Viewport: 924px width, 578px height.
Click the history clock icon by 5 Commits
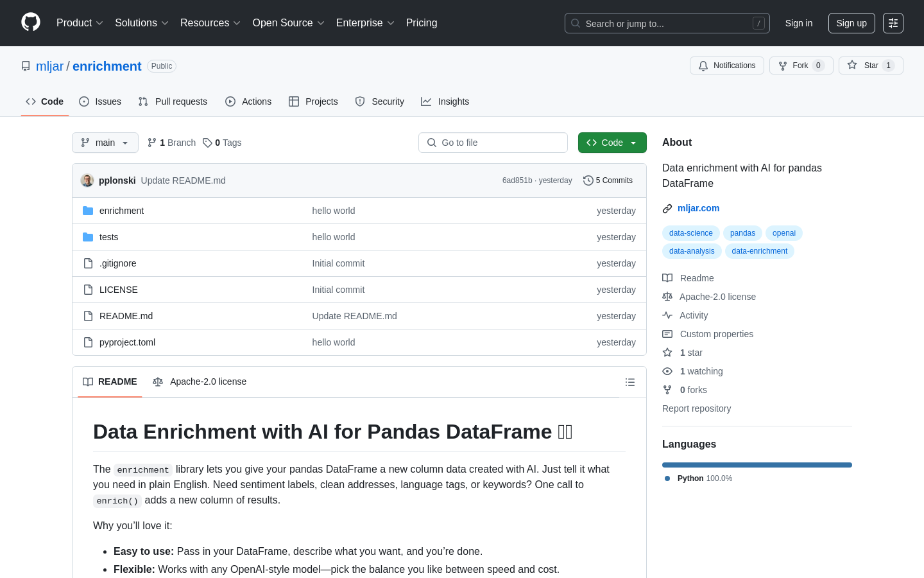tap(588, 180)
